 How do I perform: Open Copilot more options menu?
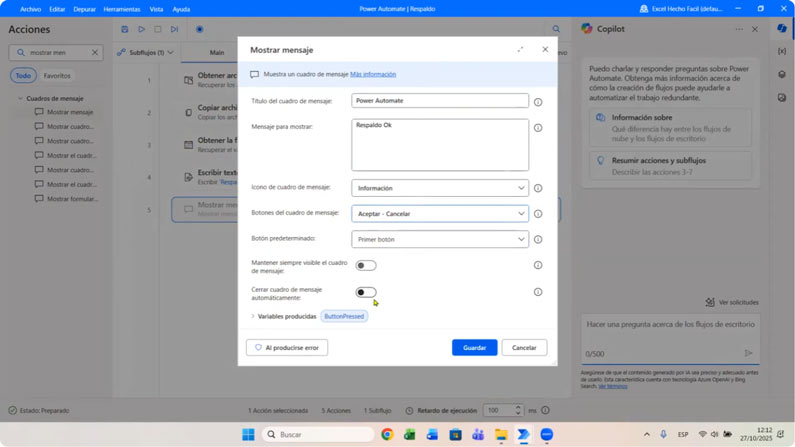tap(739, 29)
